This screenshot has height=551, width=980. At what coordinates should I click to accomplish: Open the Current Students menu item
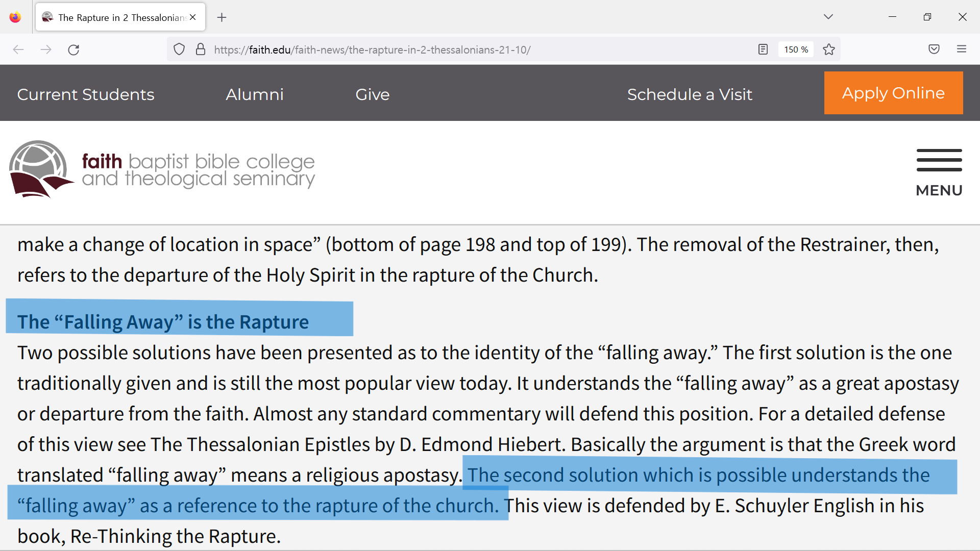[x=86, y=94]
